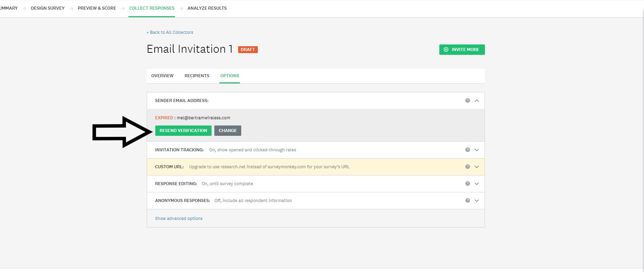Go to Design Survey step
This screenshot has width=644, height=272.
(x=48, y=8)
